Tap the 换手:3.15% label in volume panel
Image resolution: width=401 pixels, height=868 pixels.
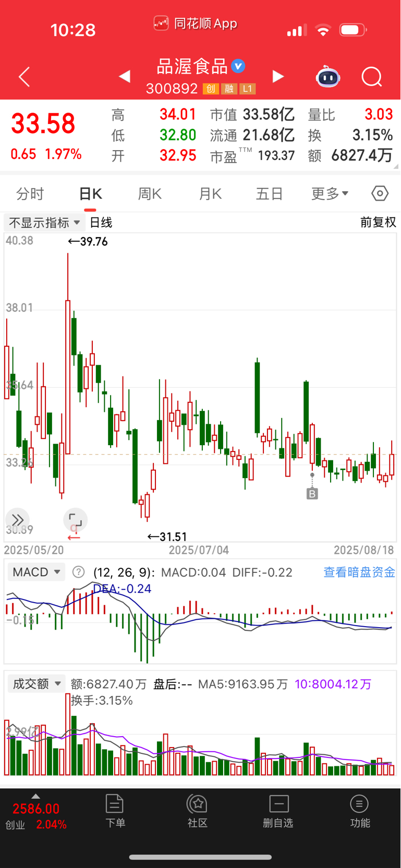pyautogui.click(x=102, y=700)
